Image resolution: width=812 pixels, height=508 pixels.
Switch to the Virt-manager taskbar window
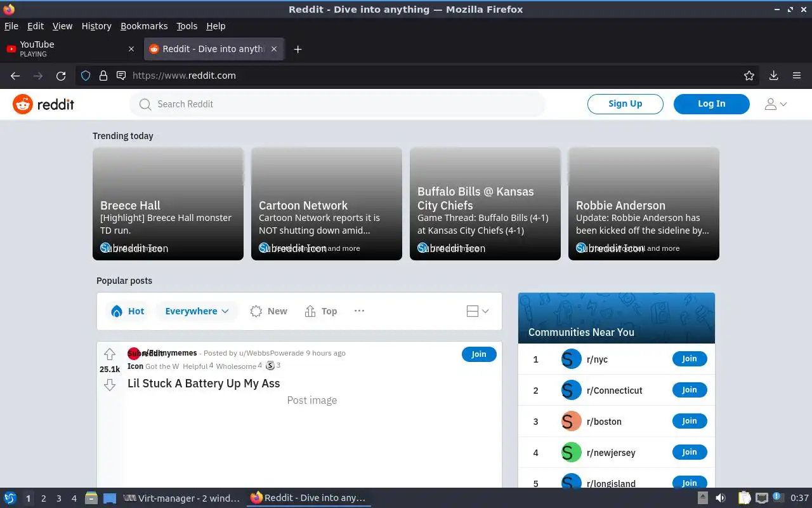click(x=181, y=498)
